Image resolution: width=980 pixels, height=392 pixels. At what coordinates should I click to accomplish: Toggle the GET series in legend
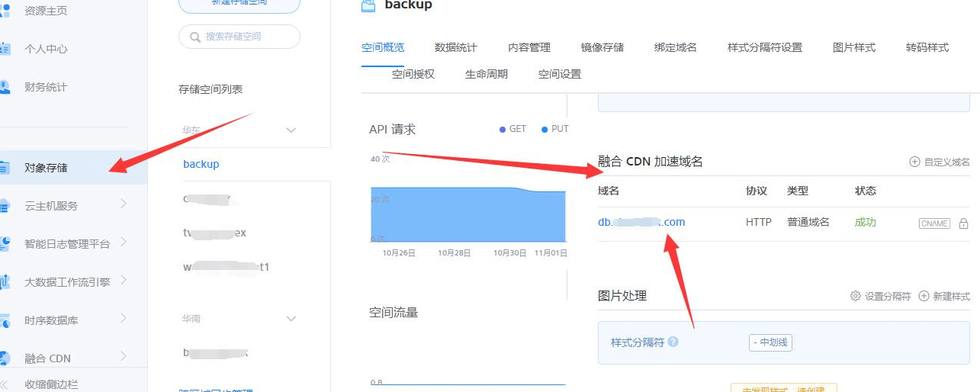tap(512, 129)
